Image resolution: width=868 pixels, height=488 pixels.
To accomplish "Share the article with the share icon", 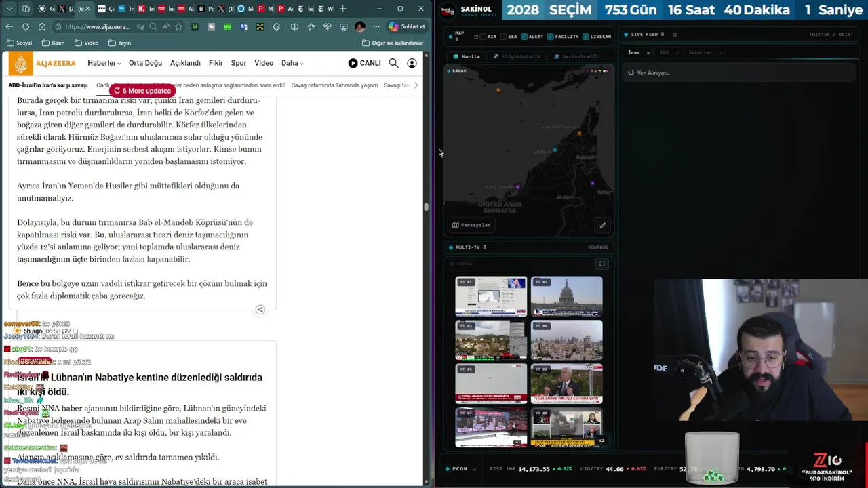I will (x=260, y=310).
